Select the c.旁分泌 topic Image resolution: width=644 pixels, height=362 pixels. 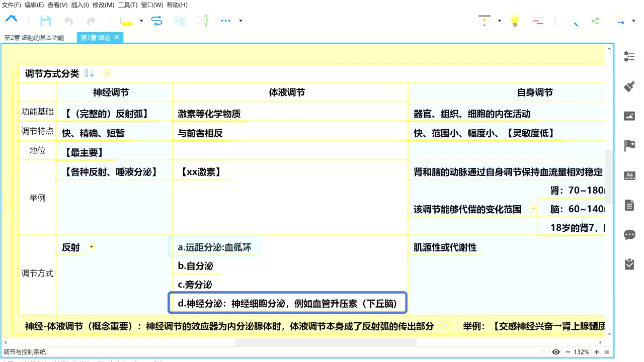[x=195, y=285]
